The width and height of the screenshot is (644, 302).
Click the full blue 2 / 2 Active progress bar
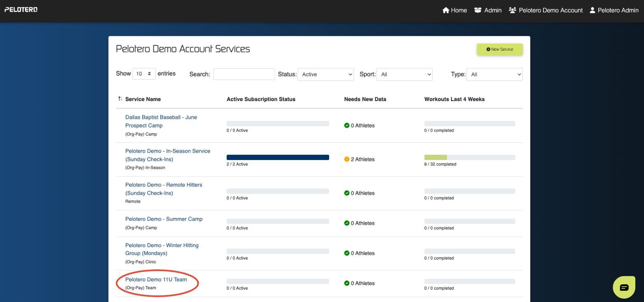click(x=278, y=157)
